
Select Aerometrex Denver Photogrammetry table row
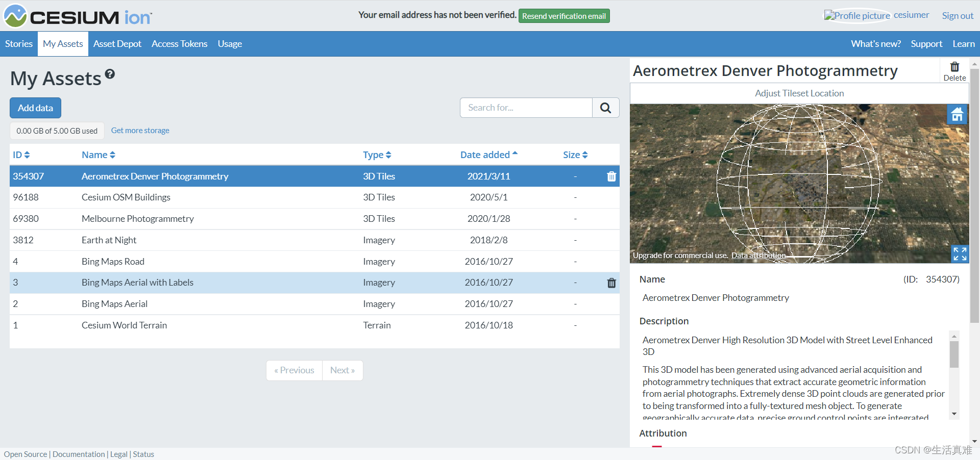[x=314, y=176]
